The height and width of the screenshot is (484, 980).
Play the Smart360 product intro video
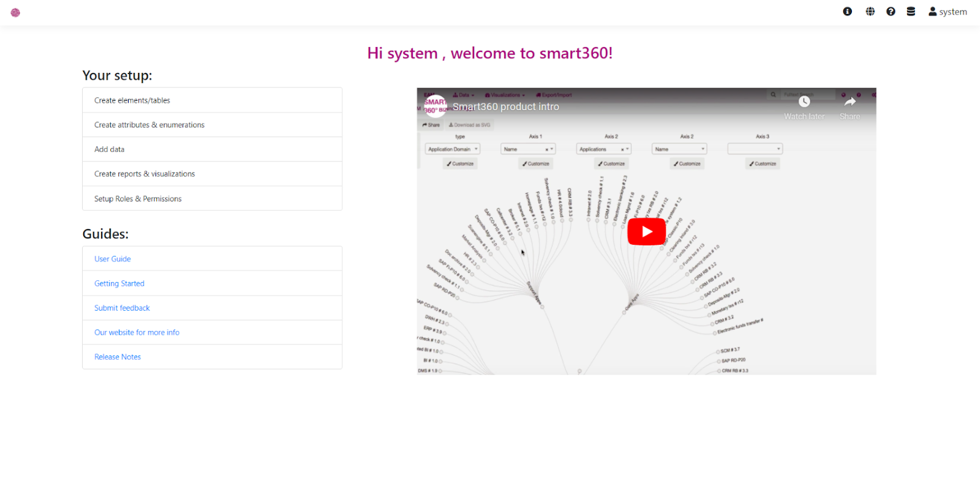[646, 232]
